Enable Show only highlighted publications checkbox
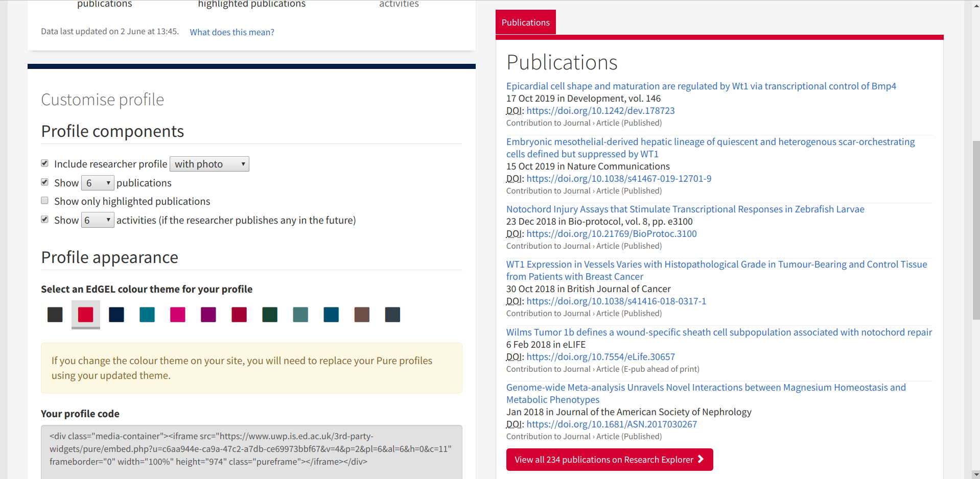The image size is (980, 479). 45,201
